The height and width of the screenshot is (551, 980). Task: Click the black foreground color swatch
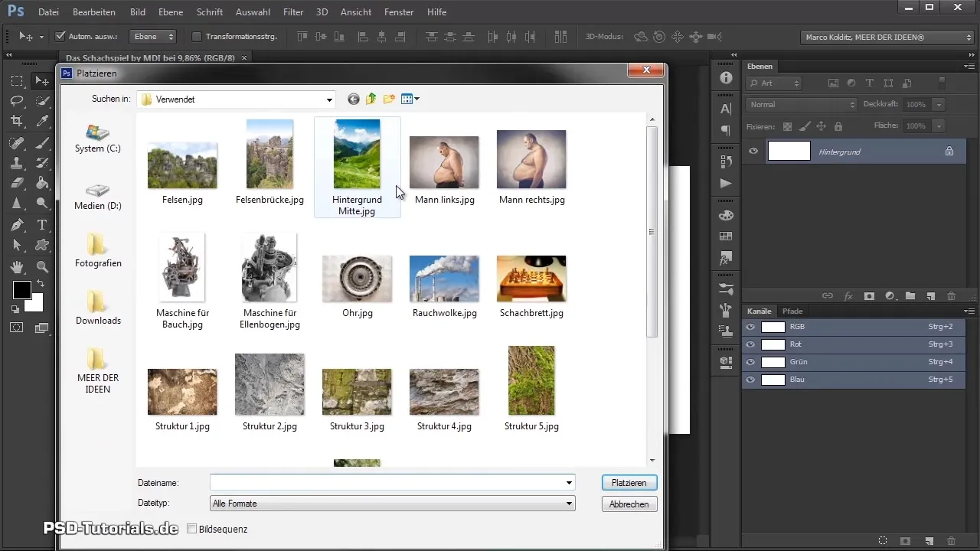21,289
